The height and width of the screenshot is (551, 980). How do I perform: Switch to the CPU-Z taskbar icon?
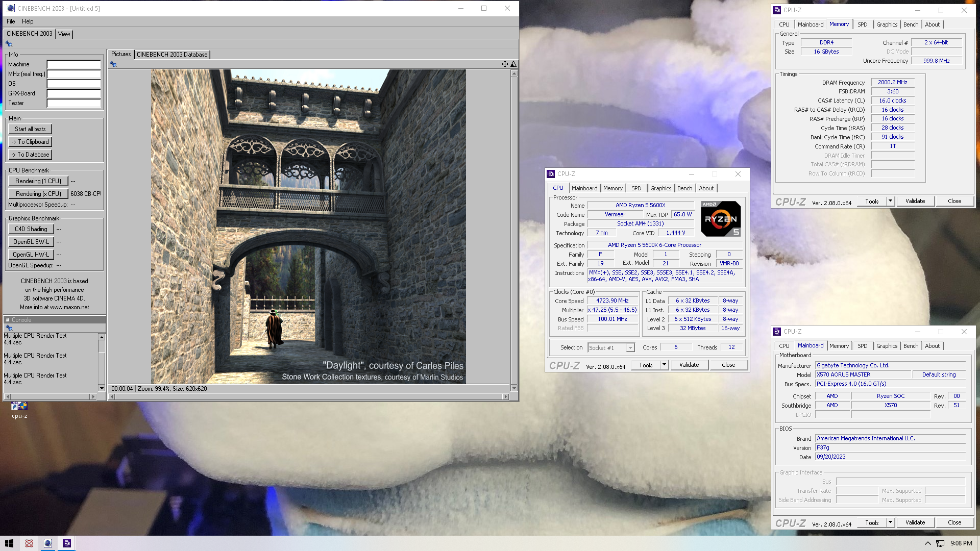click(x=67, y=543)
